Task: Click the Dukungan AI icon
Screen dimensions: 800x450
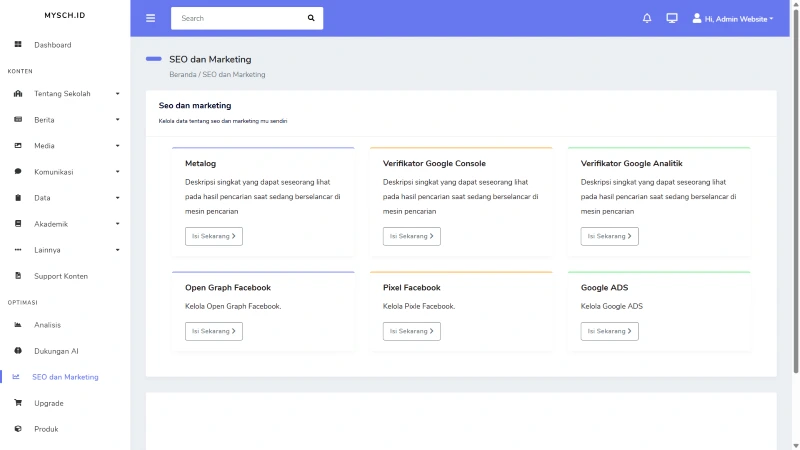Action: tap(18, 351)
